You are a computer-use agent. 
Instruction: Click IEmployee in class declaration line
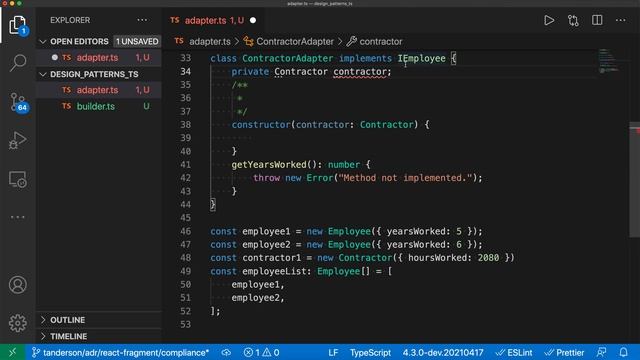coord(421,58)
